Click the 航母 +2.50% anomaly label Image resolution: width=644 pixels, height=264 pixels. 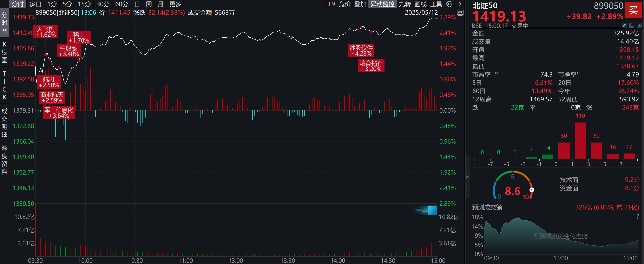(49, 82)
